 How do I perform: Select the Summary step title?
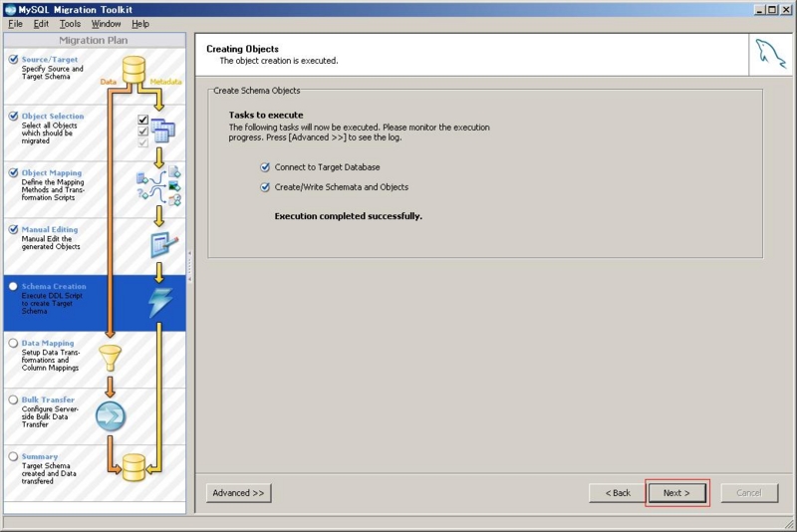tap(39, 457)
